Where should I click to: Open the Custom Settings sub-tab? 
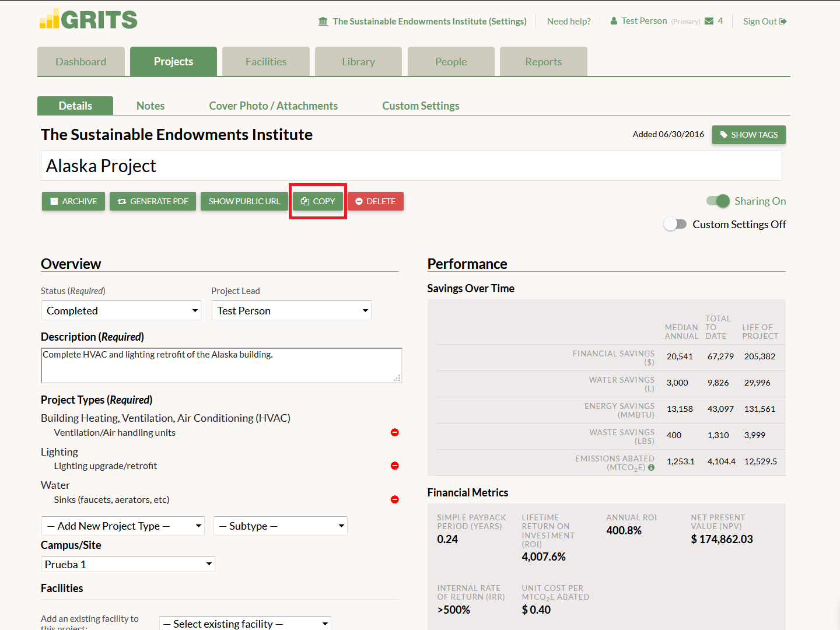421,106
